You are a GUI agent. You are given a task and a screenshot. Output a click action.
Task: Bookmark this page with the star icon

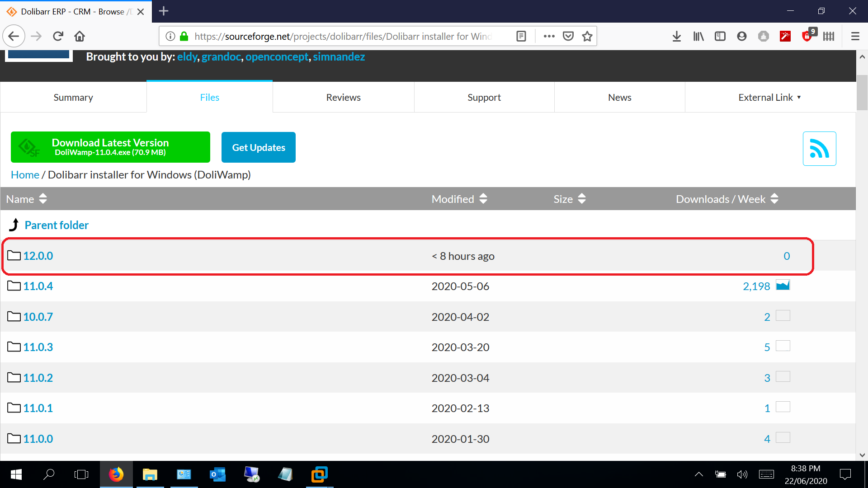coord(587,36)
